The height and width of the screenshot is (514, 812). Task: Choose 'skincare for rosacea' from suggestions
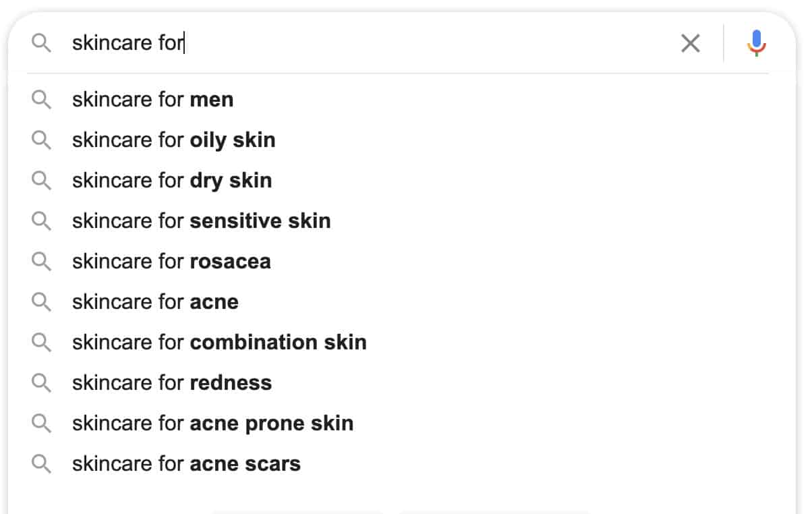[171, 261]
